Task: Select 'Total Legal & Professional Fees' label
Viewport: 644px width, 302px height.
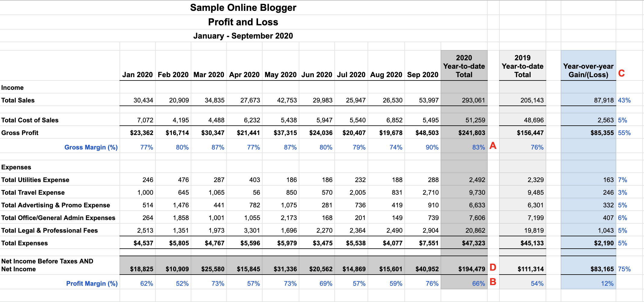Action: pos(49,231)
